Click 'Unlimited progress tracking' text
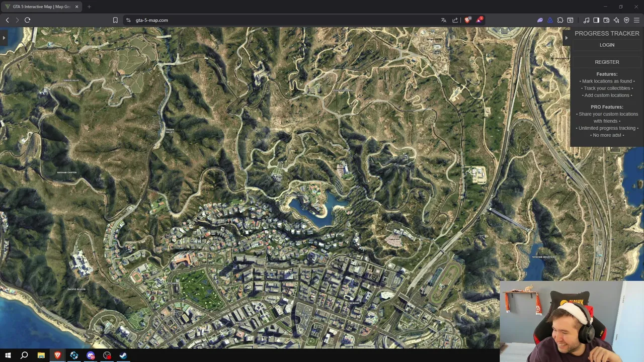This screenshot has height=362, width=644. tap(607, 128)
